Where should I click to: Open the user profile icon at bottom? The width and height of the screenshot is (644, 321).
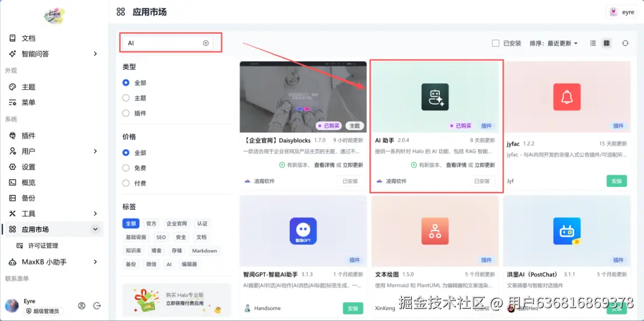(x=82, y=306)
